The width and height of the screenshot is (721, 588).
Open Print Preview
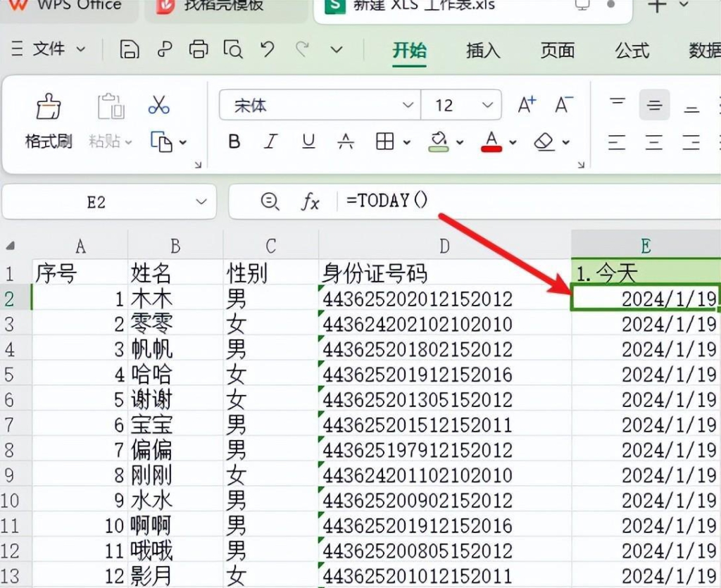(x=234, y=49)
